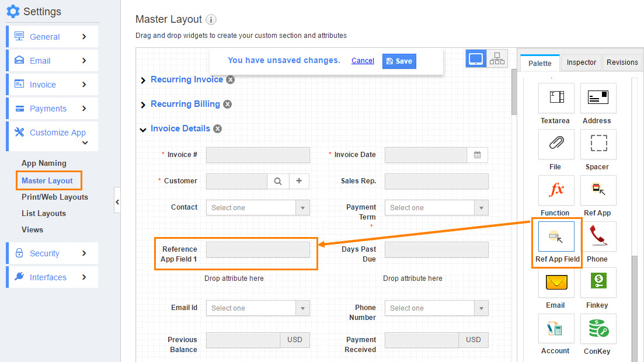Select the Ref App Field widget
The width and height of the screenshot is (644, 362).
tap(556, 236)
